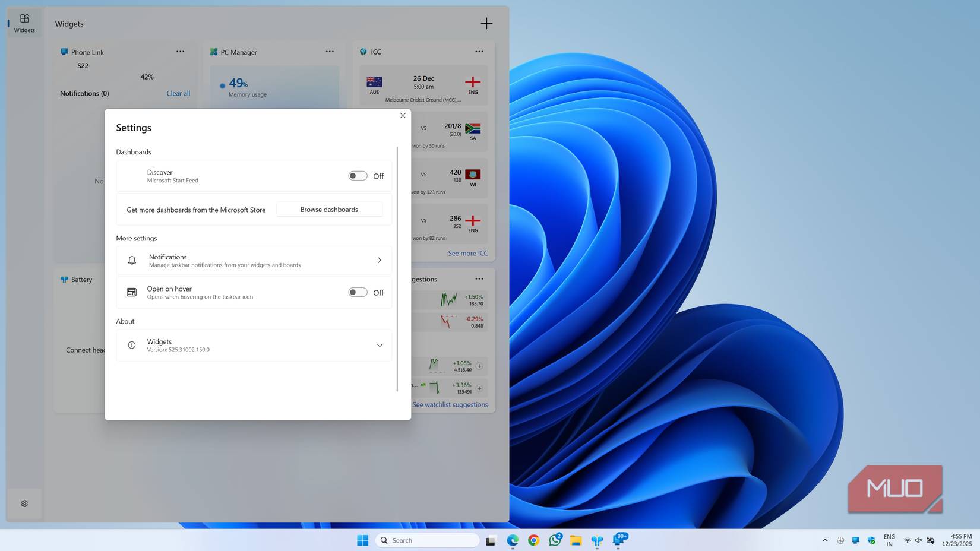980x551 pixels.
Task: Open See more ICC scores
Action: click(468, 253)
